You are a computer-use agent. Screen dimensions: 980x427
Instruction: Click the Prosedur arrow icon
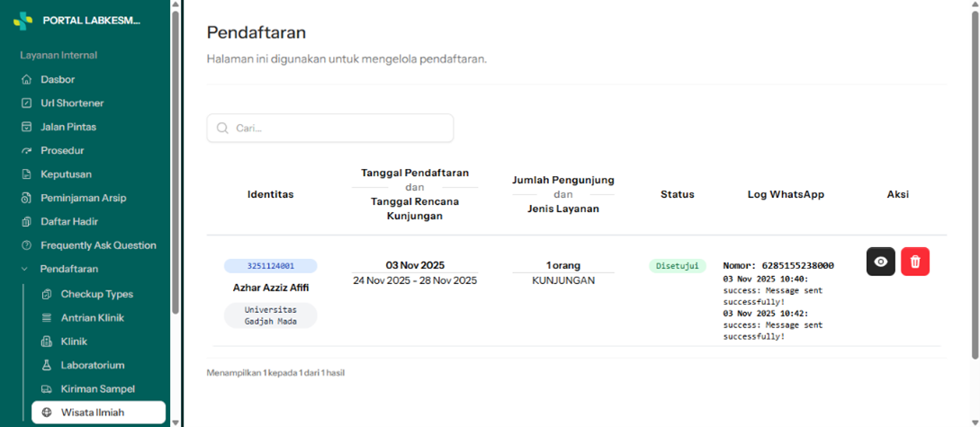click(26, 151)
